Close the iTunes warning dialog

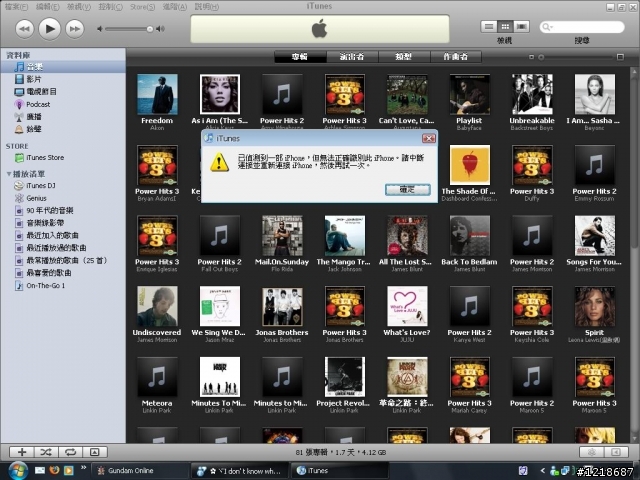pyautogui.click(x=429, y=138)
